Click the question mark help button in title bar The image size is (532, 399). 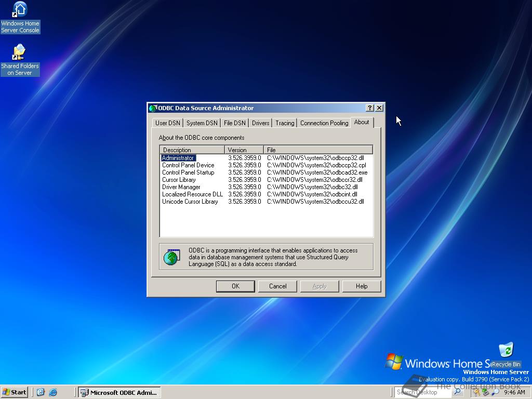click(x=370, y=108)
